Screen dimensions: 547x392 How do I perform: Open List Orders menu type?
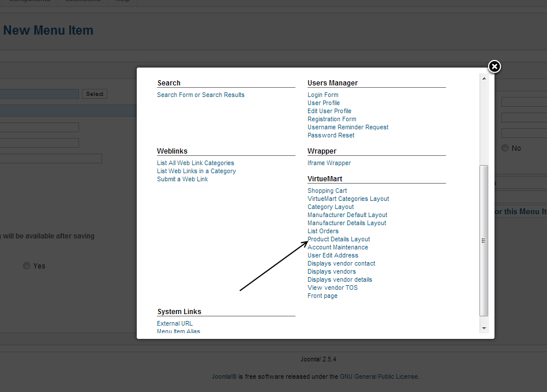click(323, 231)
